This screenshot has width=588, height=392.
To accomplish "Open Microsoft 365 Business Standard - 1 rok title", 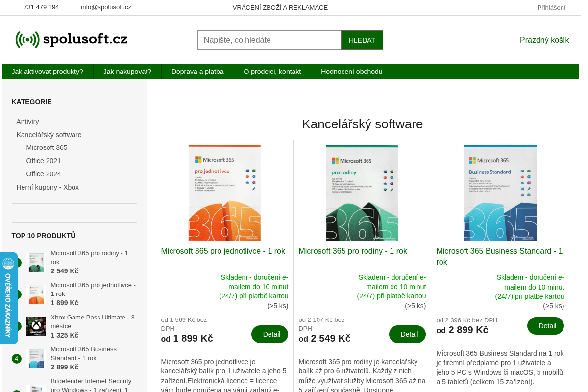I will [499, 256].
